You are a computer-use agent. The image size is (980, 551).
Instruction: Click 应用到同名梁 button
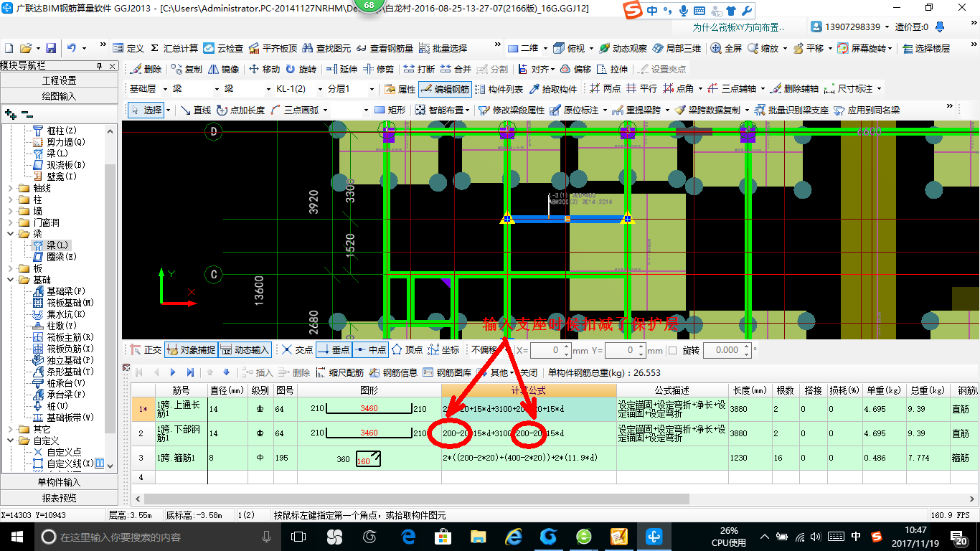[x=867, y=110]
